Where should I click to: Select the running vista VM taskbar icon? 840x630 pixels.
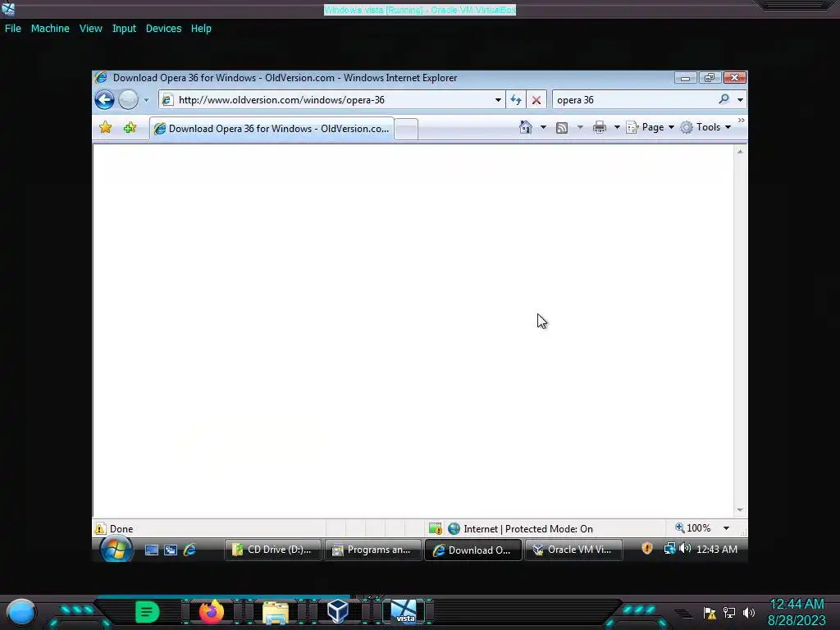pyautogui.click(x=404, y=611)
